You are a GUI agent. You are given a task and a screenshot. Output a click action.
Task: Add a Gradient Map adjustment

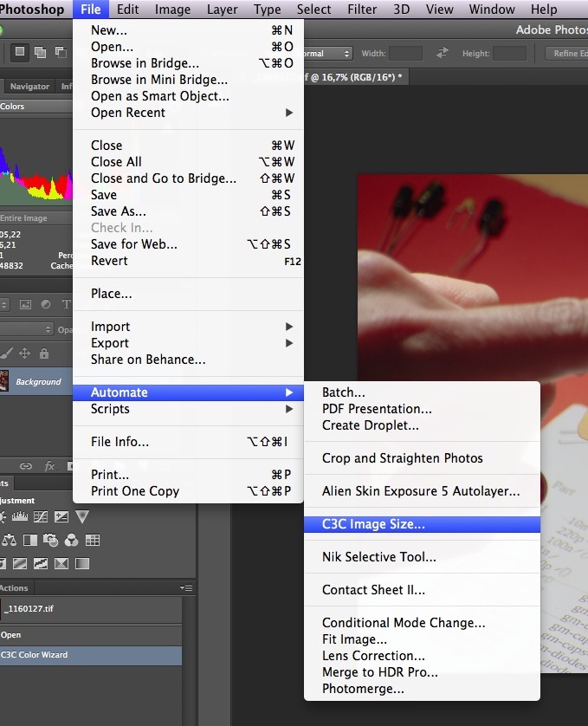pyautogui.click(x=82, y=563)
